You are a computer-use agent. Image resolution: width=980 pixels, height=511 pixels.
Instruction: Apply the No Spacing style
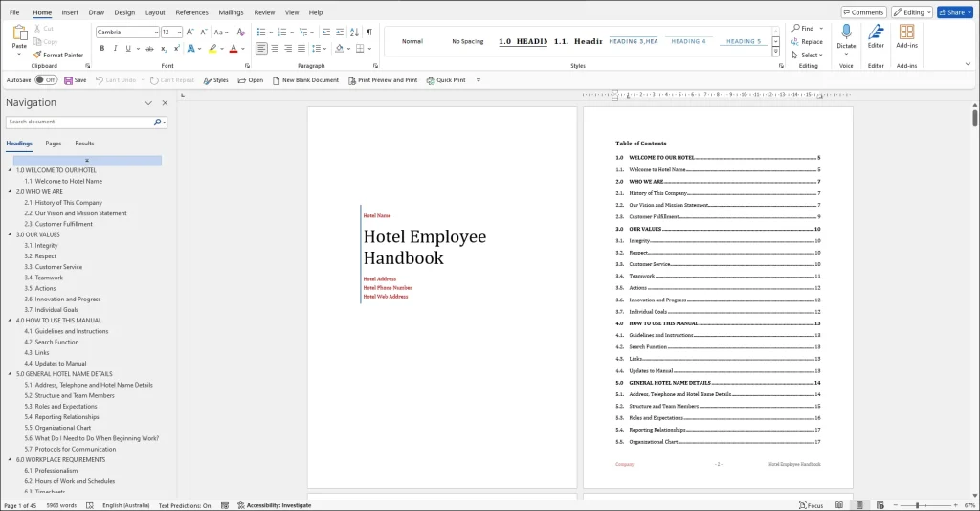[x=467, y=41]
